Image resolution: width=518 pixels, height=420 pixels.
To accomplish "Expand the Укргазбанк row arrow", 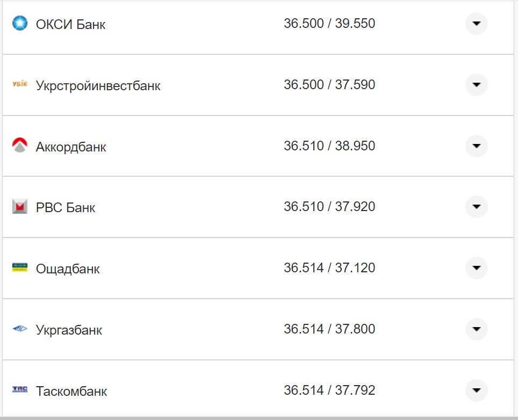I will (x=476, y=329).
